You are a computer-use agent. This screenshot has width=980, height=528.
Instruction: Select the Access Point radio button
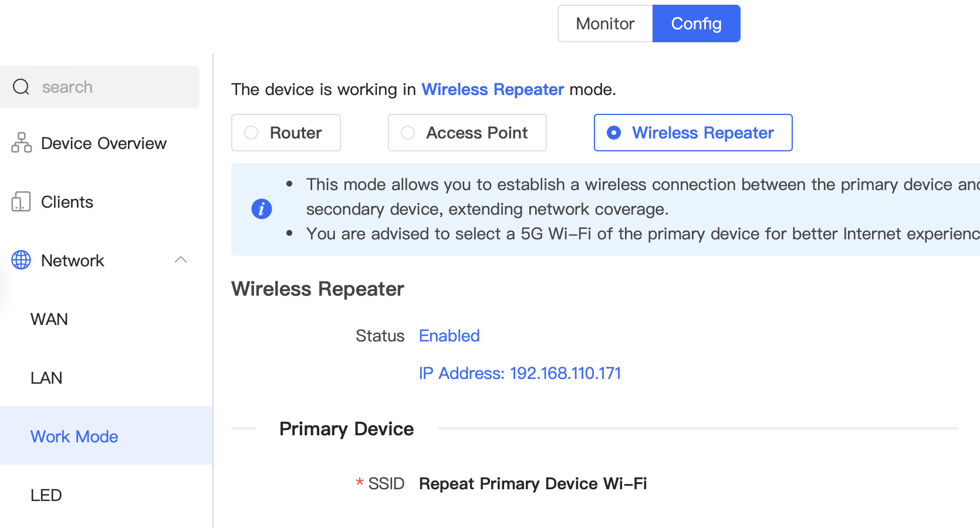pyautogui.click(x=408, y=133)
